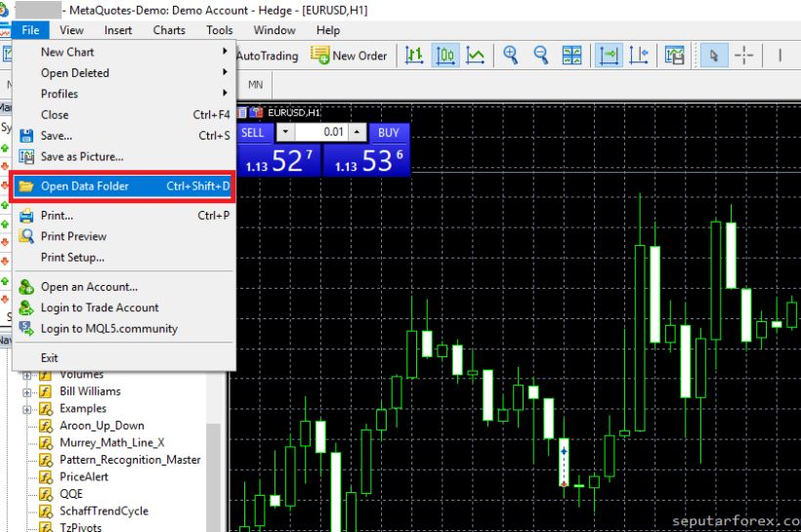The image size is (801, 532).
Task: Click the New Order toolbar button
Action: [x=349, y=56]
